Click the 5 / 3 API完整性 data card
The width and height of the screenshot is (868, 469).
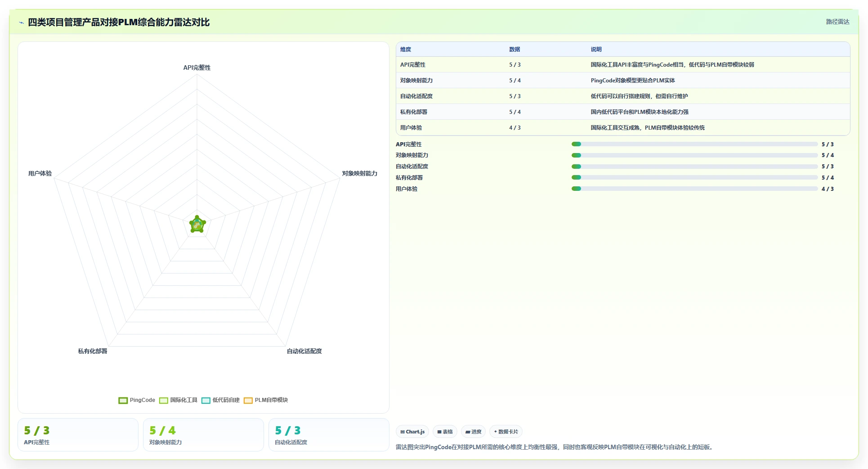click(78, 435)
